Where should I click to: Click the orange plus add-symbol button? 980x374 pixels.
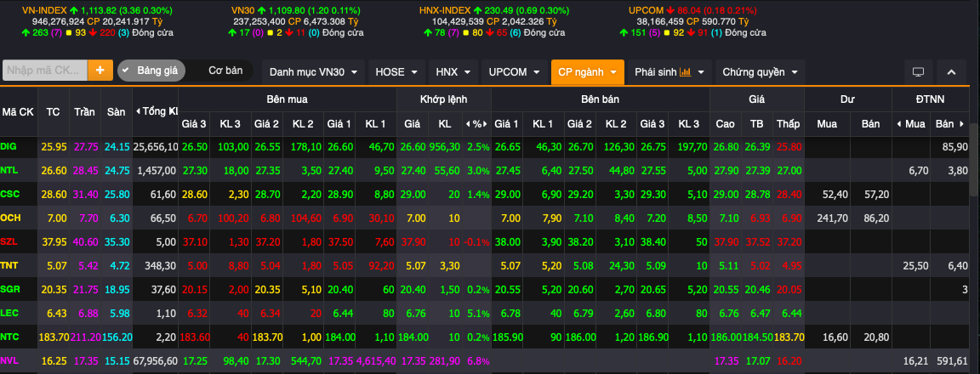[101, 71]
